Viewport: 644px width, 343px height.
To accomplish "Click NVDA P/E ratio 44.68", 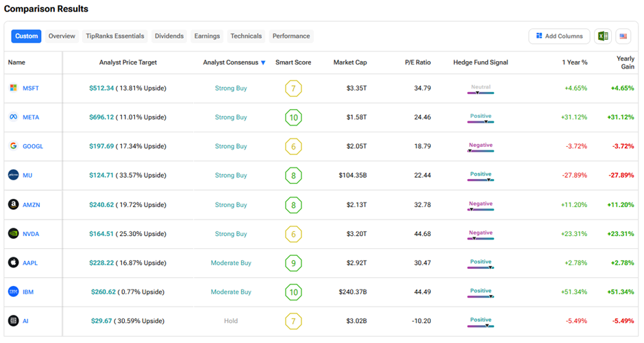I will (x=423, y=234).
